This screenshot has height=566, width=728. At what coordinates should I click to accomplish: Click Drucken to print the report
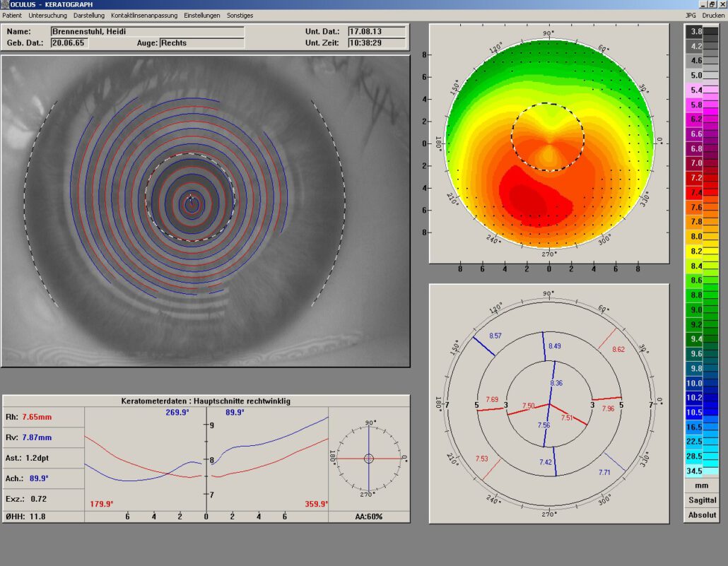pos(713,15)
